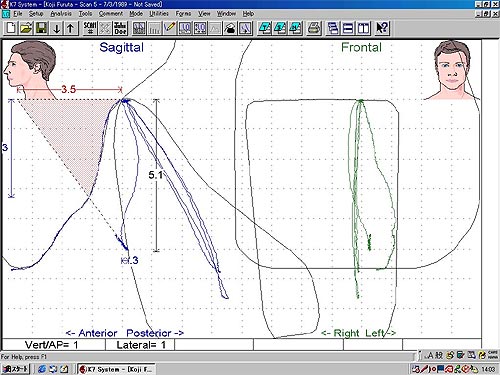This screenshot has width=500, height=375.
Task: Select the Scan number toolbar icon
Action: [x=90, y=28]
